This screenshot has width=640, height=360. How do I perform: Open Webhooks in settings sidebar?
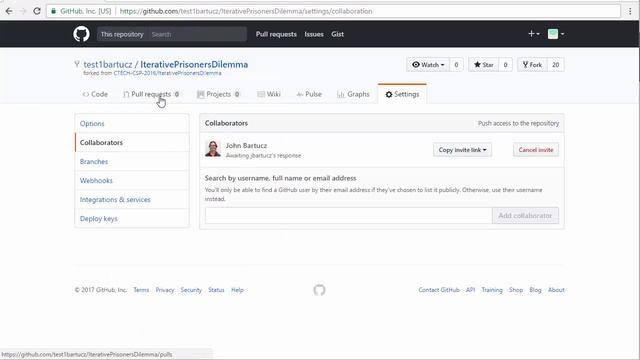tap(132, 180)
